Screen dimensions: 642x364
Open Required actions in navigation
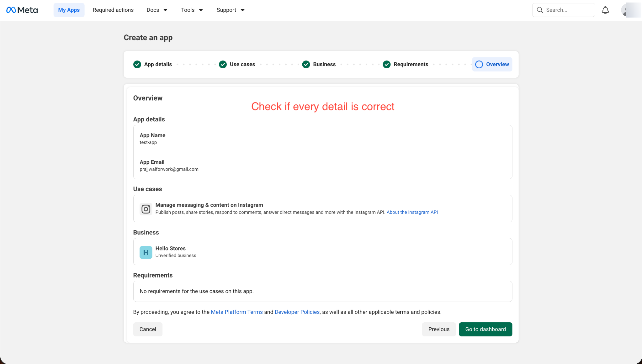click(113, 10)
